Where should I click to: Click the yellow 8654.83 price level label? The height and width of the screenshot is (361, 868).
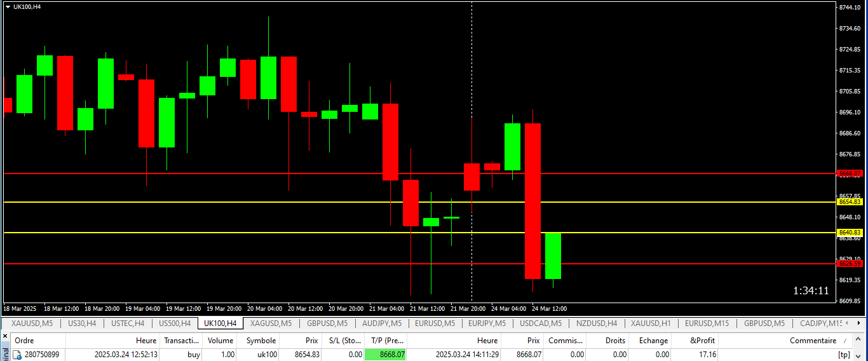(849, 202)
